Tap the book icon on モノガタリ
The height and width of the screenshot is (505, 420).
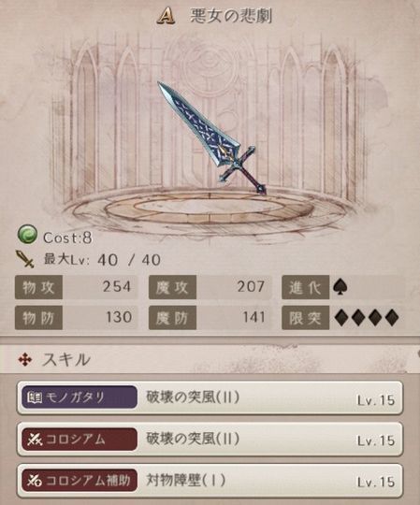tap(35, 397)
